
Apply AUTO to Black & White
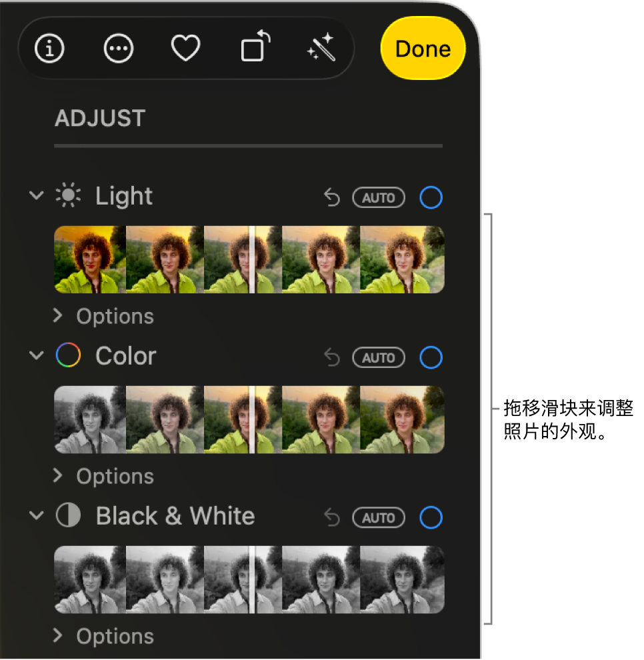point(379,517)
